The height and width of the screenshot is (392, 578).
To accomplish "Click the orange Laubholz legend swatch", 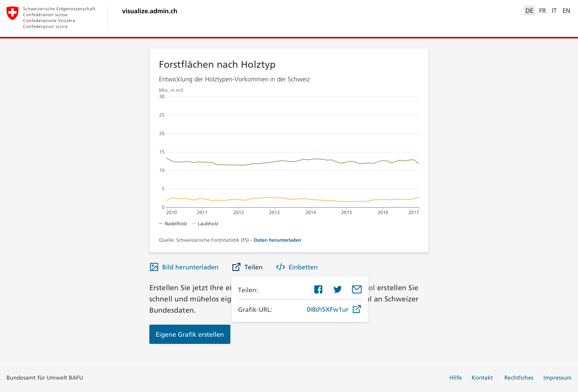I will point(194,224).
